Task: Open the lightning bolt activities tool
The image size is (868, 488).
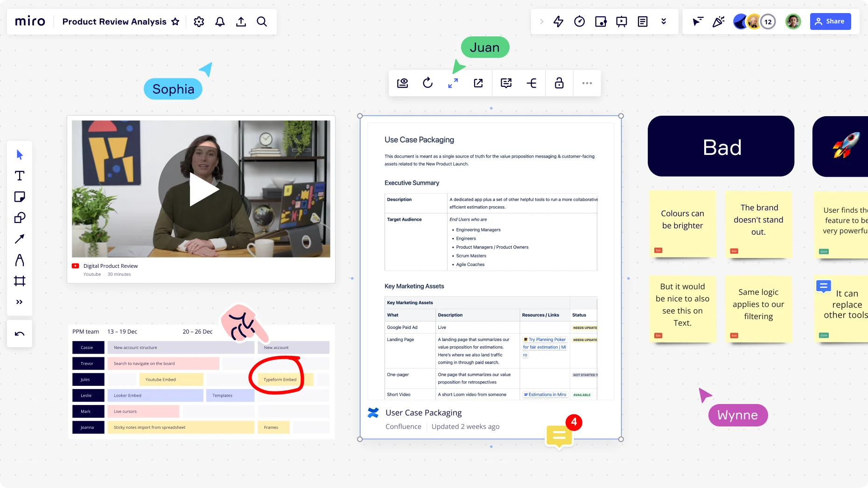Action: [x=558, y=21]
